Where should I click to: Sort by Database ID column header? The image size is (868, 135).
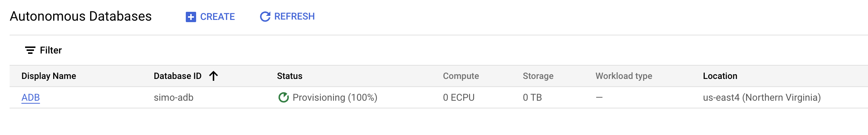click(178, 76)
